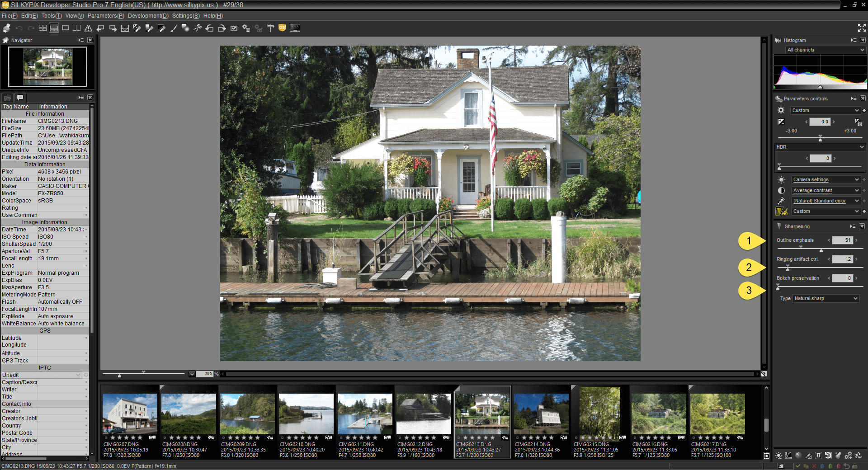Click the Camera settings white balance link
Image resolution: width=868 pixels, height=470 pixels.
pyautogui.click(x=811, y=179)
